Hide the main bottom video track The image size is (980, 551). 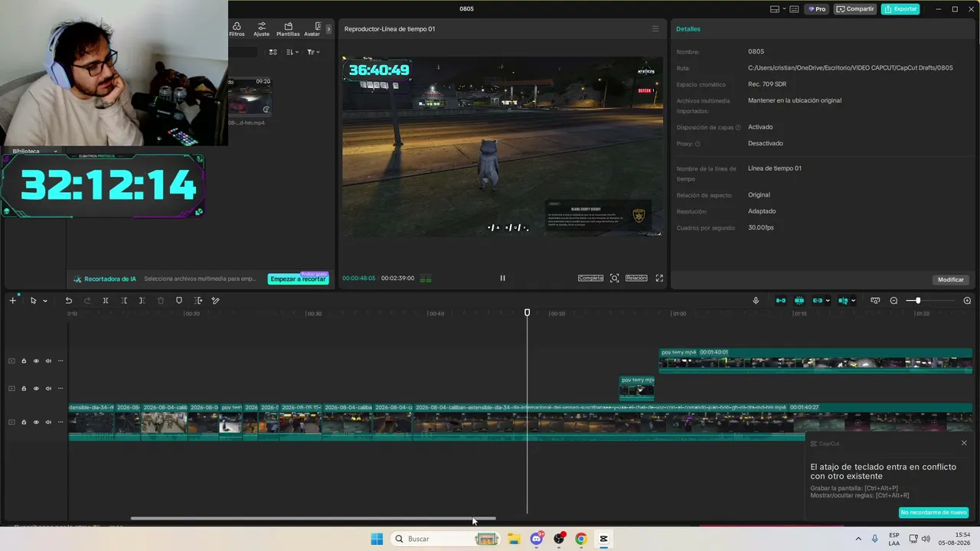36,422
